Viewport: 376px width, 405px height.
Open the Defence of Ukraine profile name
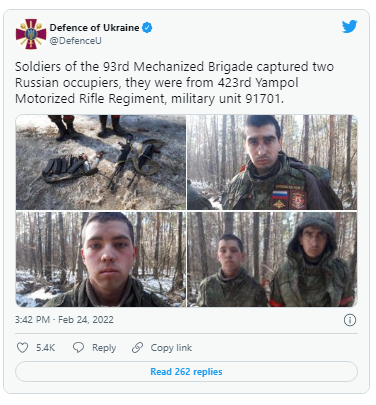[94, 28]
